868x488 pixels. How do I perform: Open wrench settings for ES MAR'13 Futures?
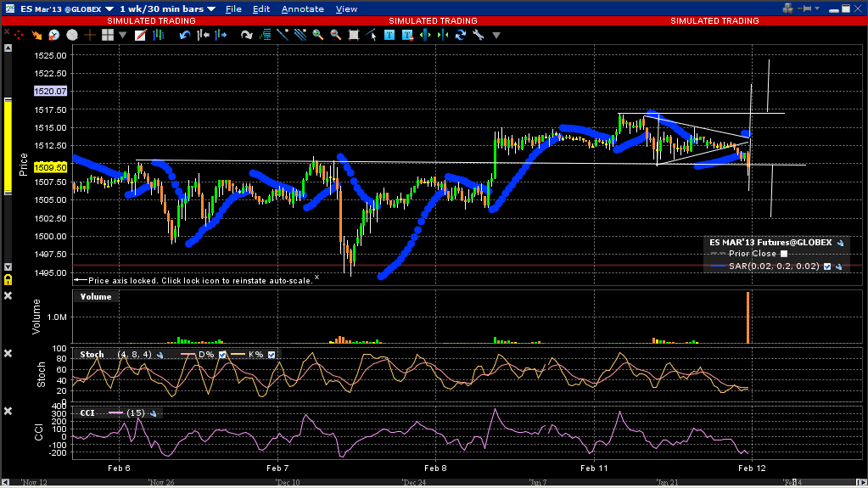point(840,243)
